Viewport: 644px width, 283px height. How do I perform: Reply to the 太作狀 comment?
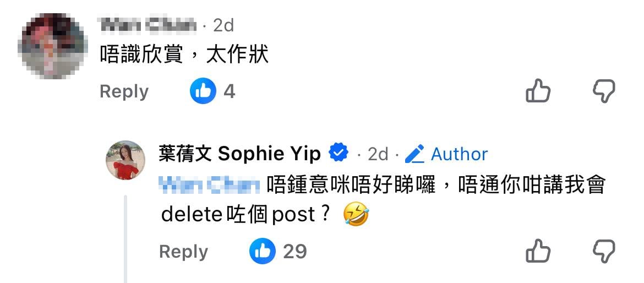124,91
